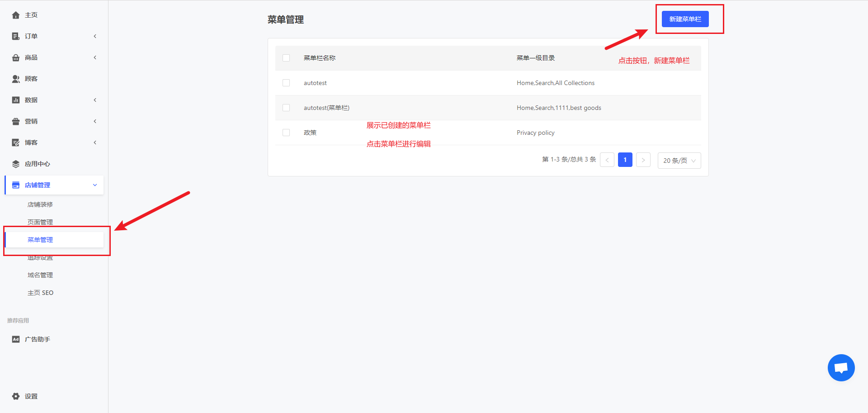Click the 新建菜单栏 button
This screenshot has height=413, width=868.
pyautogui.click(x=685, y=19)
